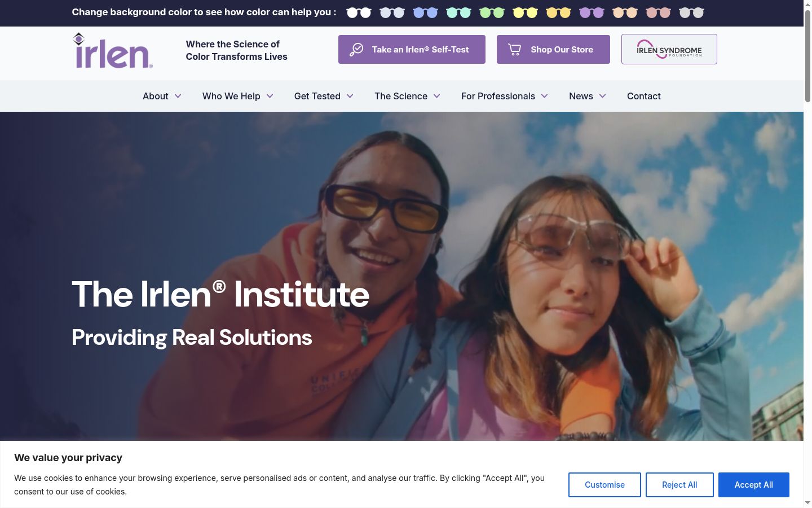Take an Irlen Self-Test
812x508 pixels.
coord(412,49)
